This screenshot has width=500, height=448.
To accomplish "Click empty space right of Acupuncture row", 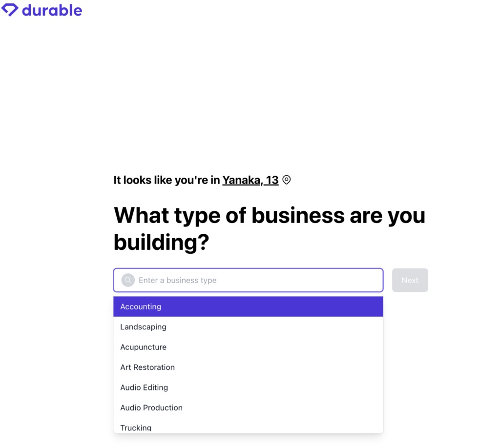I will pyautogui.click(x=293, y=347).
